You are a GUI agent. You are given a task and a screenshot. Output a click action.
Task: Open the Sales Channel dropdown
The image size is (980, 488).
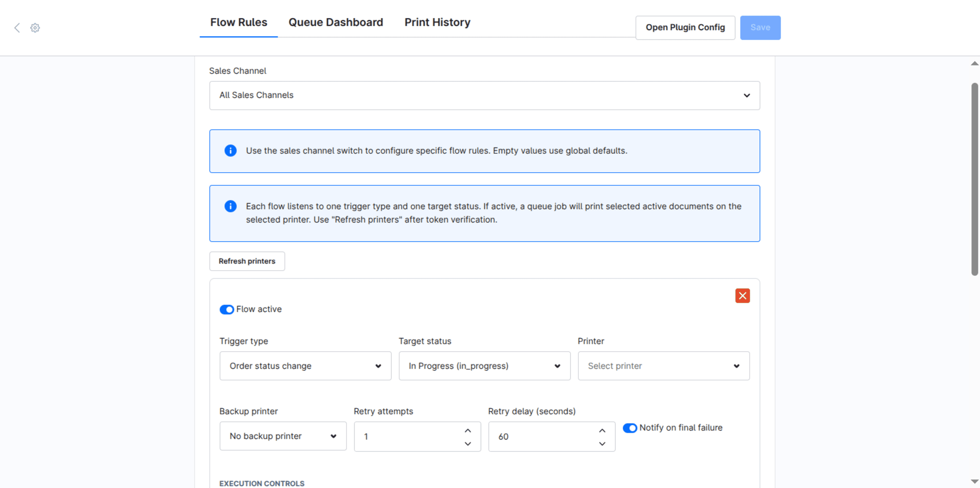(484, 95)
